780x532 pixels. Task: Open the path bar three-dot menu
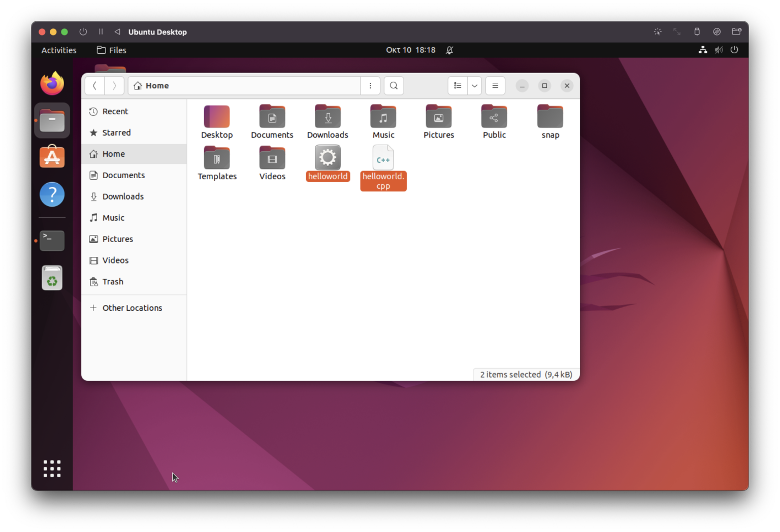pyautogui.click(x=370, y=86)
